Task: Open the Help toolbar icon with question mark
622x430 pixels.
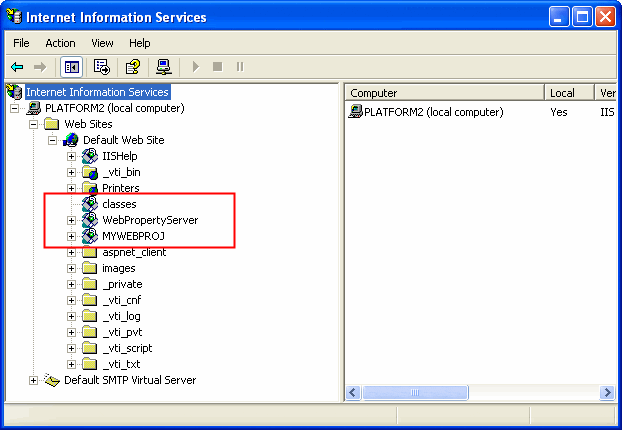Action: [x=132, y=67]
